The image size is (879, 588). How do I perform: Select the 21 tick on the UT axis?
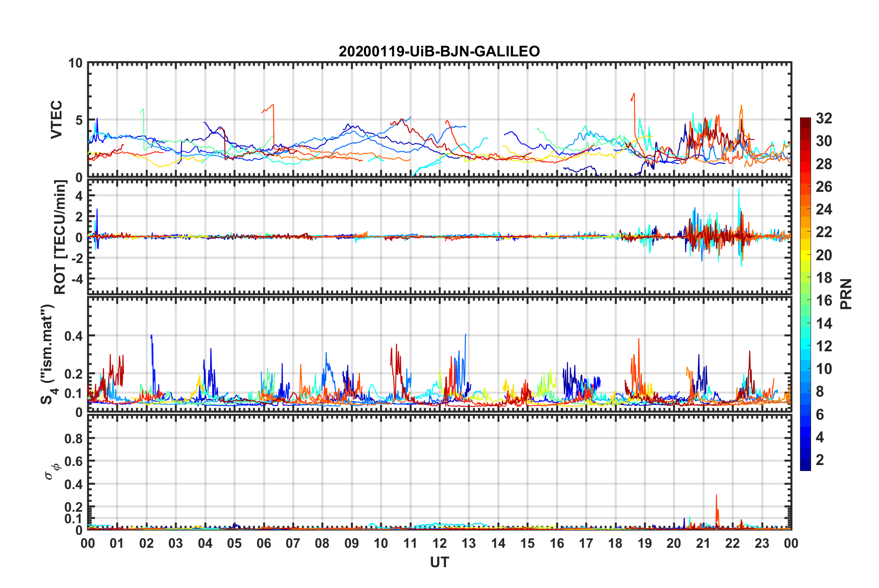pyautogui.click(x=703, y=543)
